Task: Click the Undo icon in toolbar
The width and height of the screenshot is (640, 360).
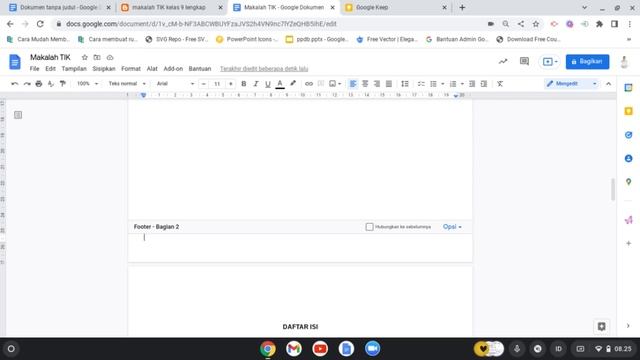Action: point(15,84)
